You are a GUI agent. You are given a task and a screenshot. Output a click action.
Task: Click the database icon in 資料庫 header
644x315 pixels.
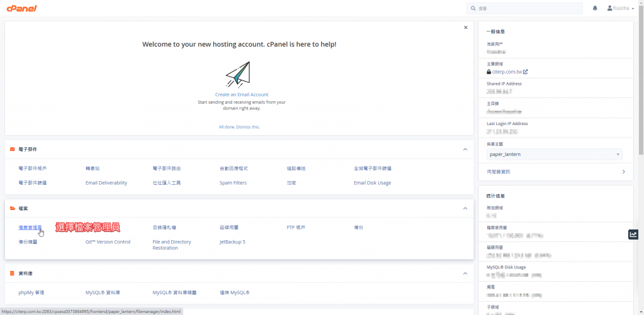(13, 274)
